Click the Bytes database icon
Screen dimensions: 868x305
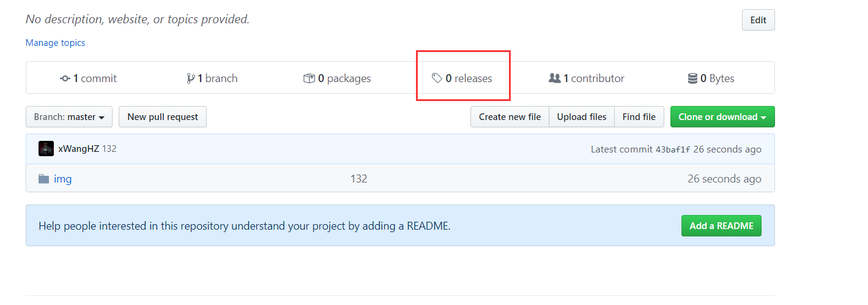[x=692, y=78]
